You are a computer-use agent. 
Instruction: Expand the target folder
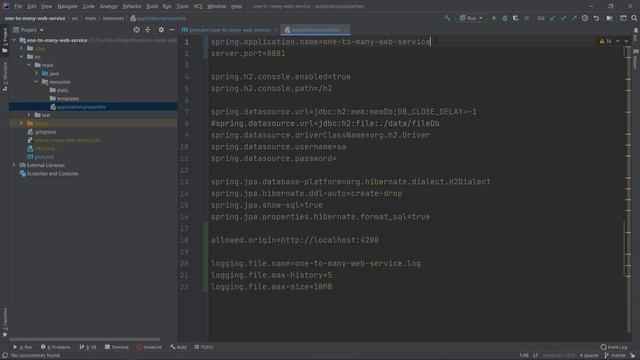[22, 123]
